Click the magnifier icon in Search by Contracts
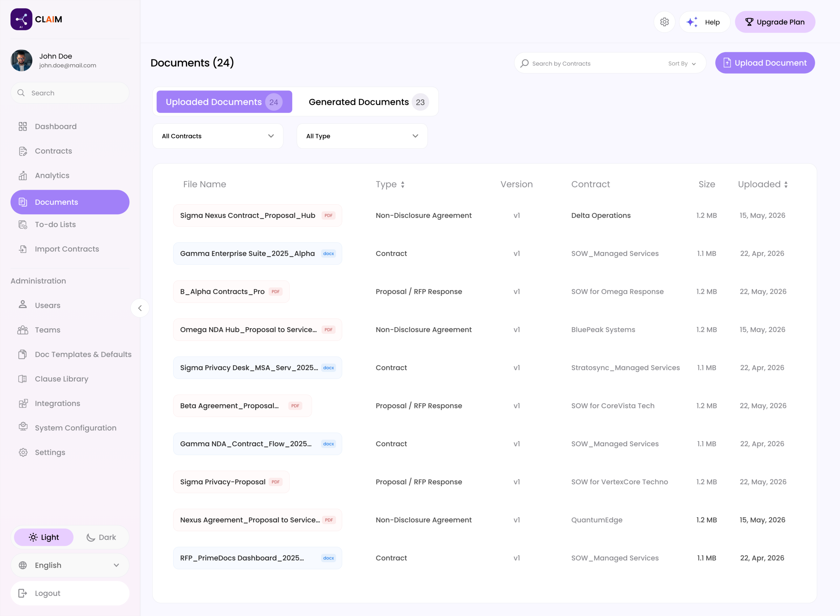This screenshot has width=840, height=616. click(x=525, y=63)
